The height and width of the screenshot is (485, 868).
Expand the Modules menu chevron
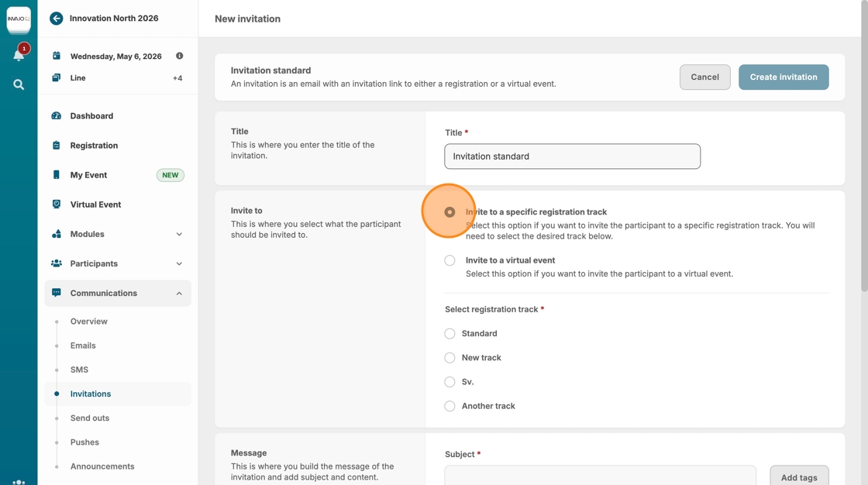pyautogui.click(x=179, y=234)
